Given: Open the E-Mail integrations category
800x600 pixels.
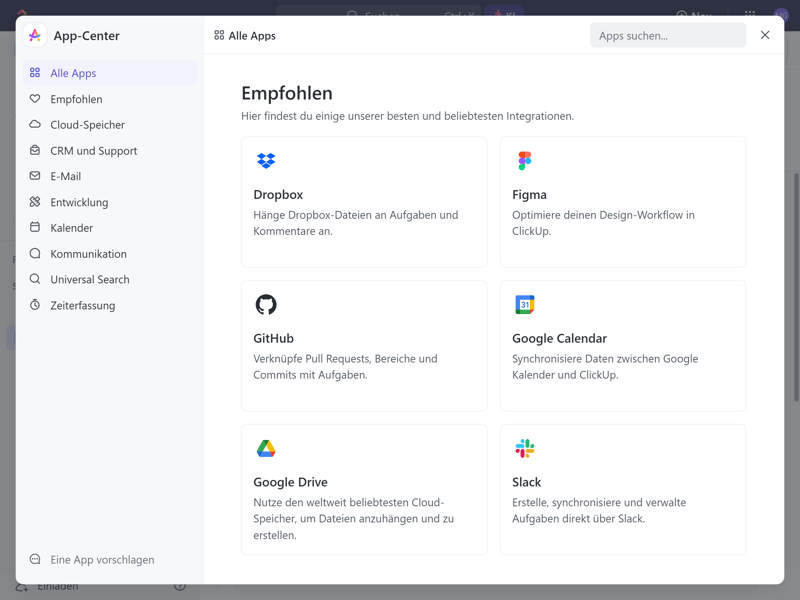Looking at the screenshot, I should tap(65, 176).
